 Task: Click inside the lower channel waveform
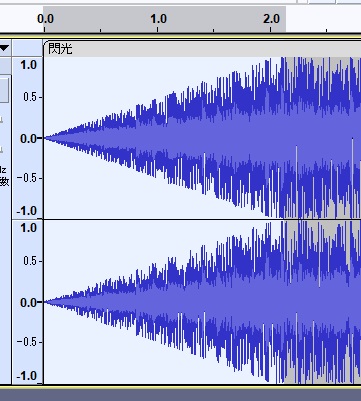point(202,302)
